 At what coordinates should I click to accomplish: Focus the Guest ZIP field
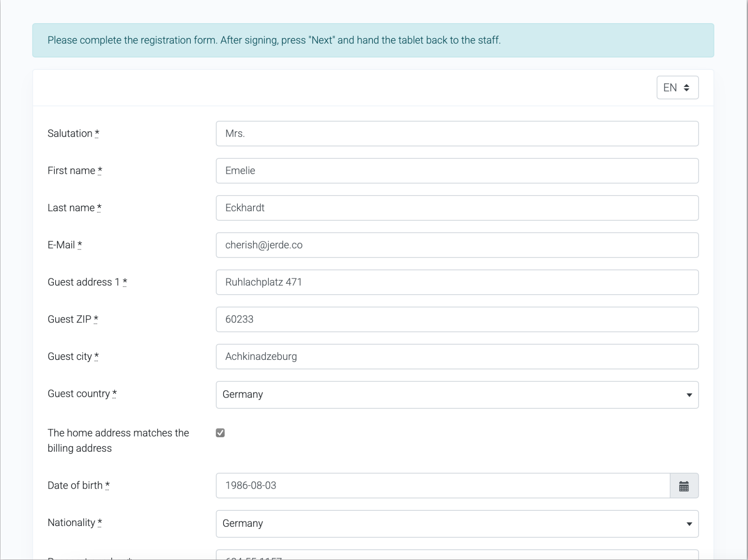(456, 319)
